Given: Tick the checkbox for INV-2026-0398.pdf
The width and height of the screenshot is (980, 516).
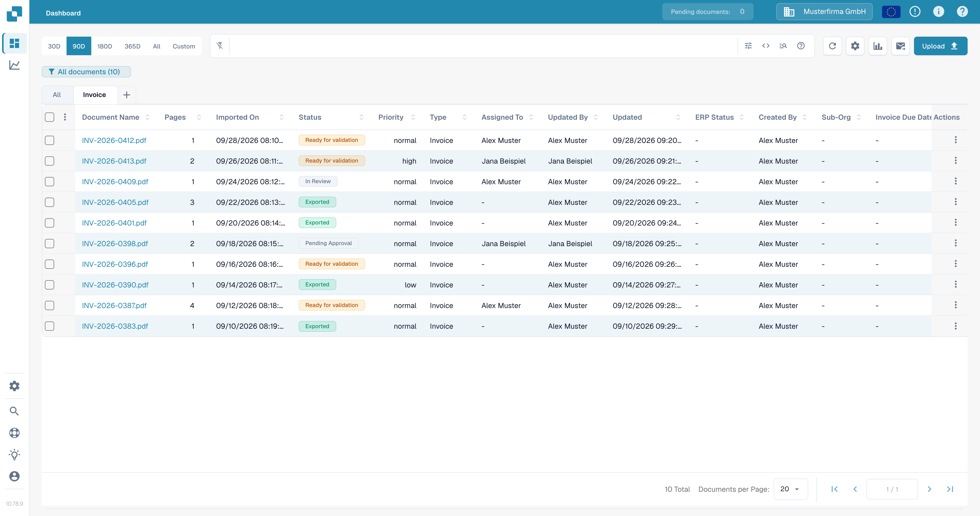Looking at the screenshot, I should [50, 244].
